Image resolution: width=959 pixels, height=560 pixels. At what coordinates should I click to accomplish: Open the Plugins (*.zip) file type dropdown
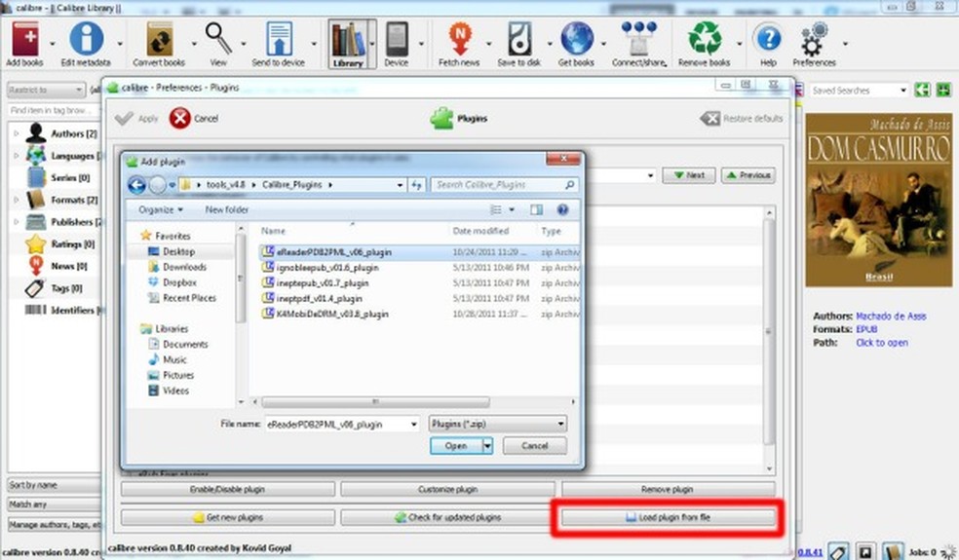tap(497, 424)
